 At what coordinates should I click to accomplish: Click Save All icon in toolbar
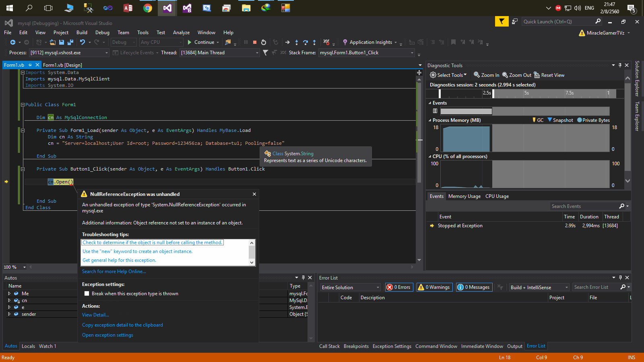click(70, 42)
